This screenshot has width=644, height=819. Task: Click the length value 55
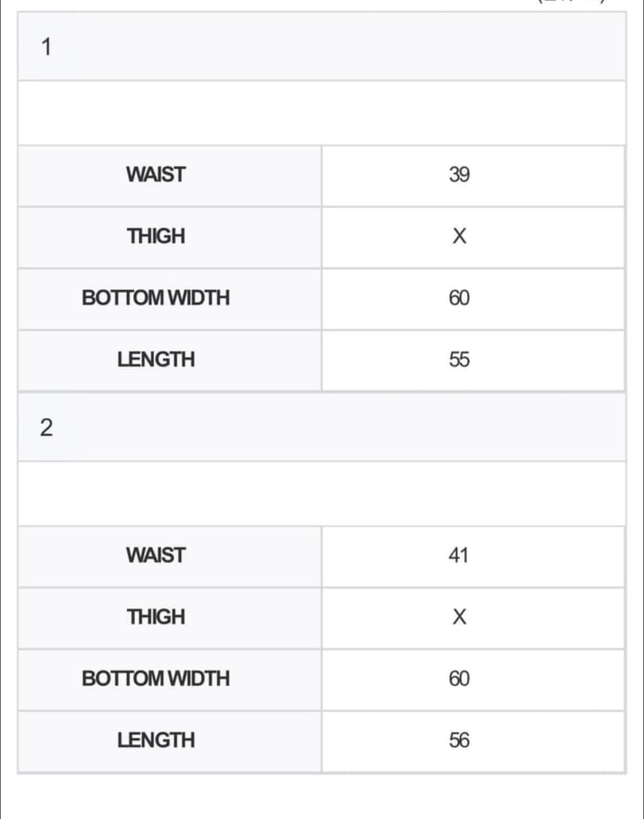pyautogui.click(x=459, y=360)
